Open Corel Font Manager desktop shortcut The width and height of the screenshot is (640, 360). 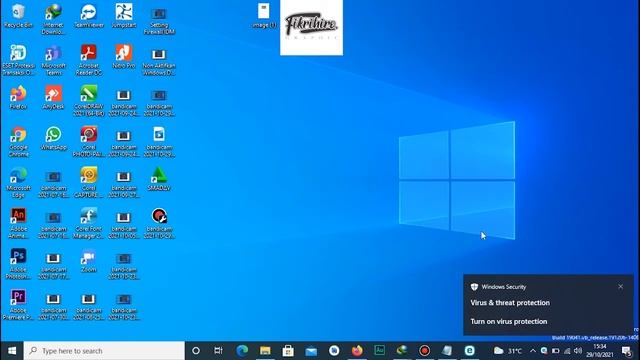pos(89,223)
